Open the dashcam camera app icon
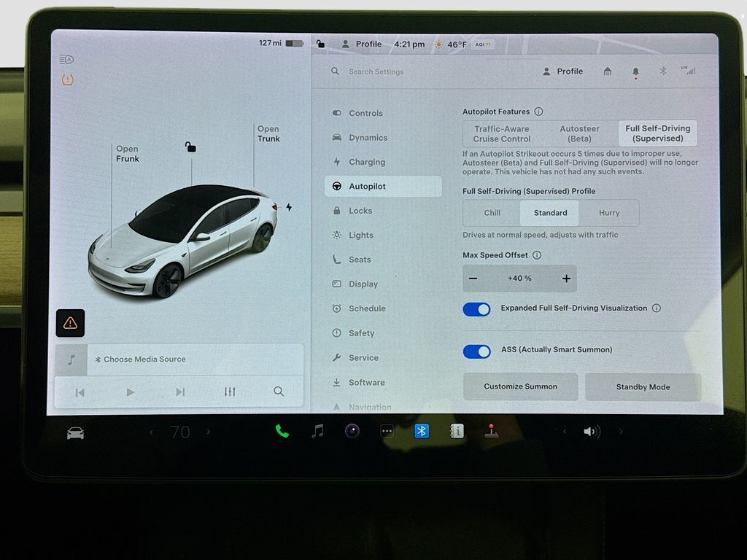Screen dimensions: 747x560 pyautogui.click(x=352, y=431)
